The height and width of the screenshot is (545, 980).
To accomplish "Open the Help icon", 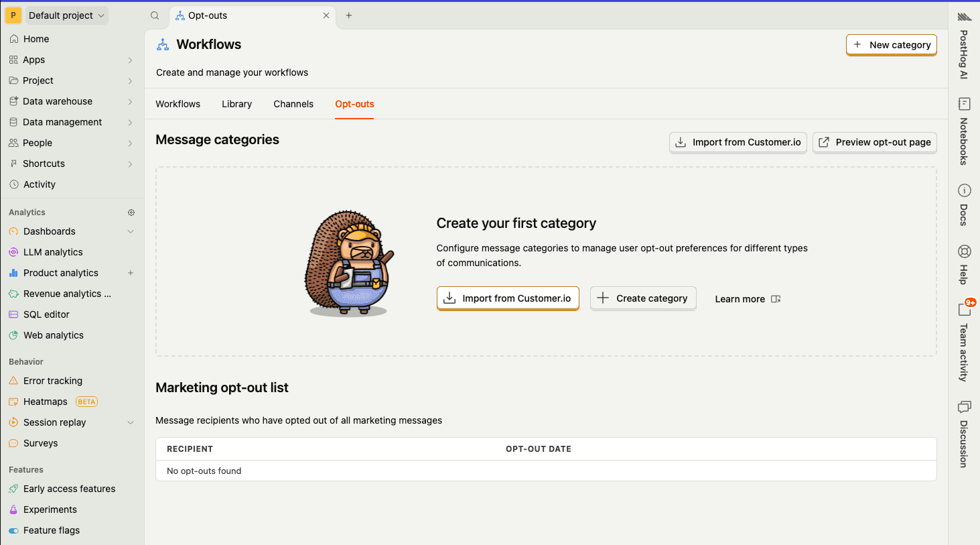I will [x=964, y=251].
